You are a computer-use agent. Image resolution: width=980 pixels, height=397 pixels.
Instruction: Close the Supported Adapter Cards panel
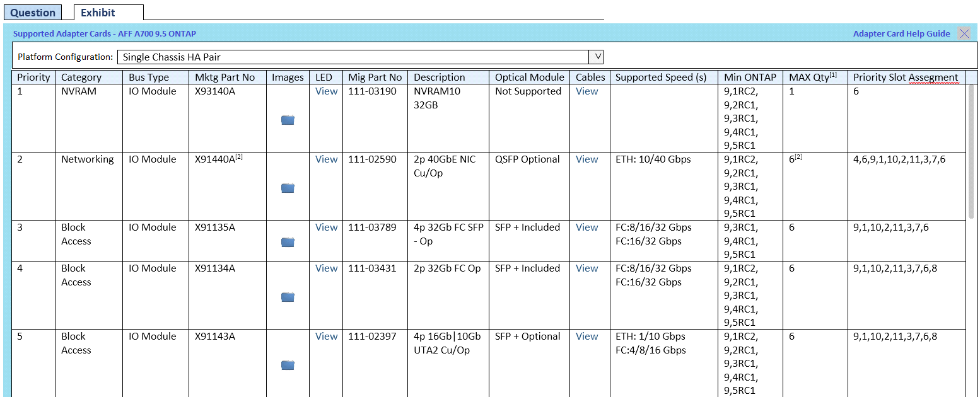coord(964,34)
